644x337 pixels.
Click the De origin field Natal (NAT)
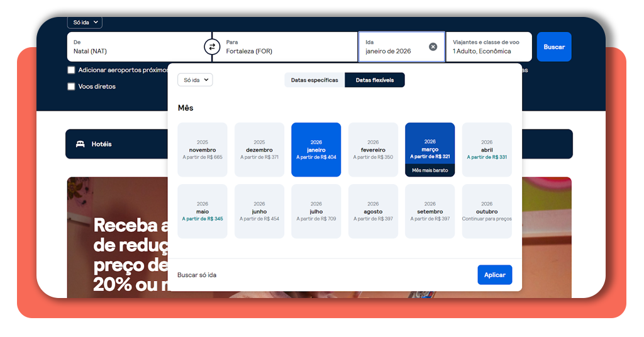point(135,47)
